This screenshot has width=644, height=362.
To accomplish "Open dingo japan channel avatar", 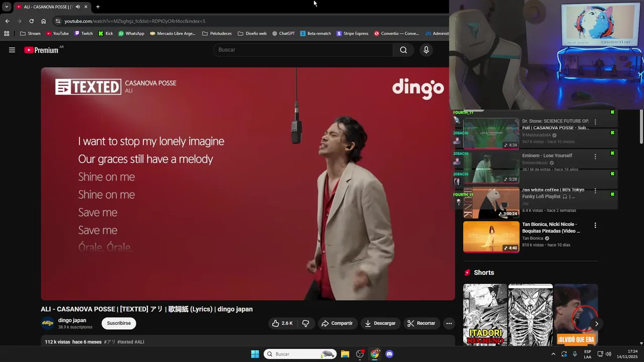I will (48, 323).
